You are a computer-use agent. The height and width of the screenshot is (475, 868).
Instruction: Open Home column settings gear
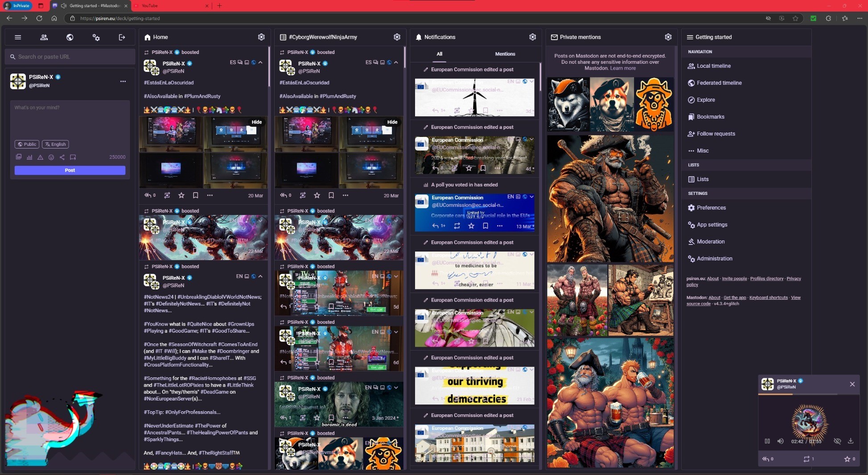click(261, 37)
